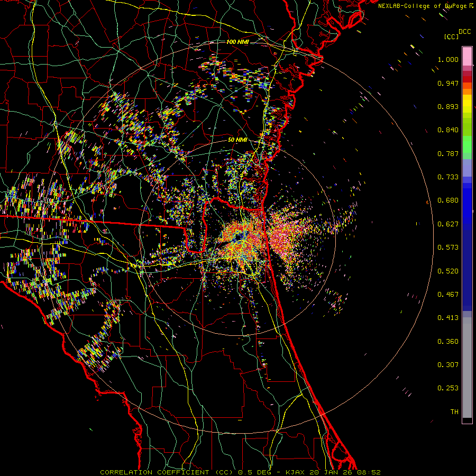
Task: Click the 0.893 scale value
Action: point(448,106)
